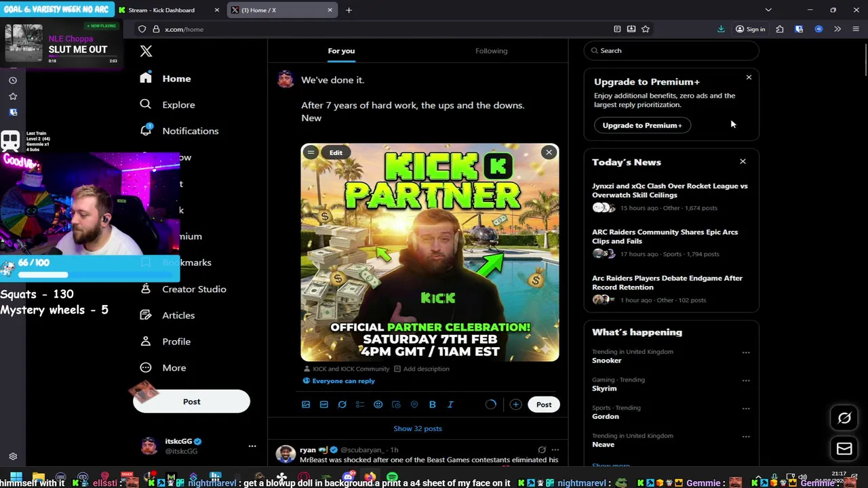Viewport: 868px width, 488px height.
Task: Open Skyrim trending topic
Action: (x=604, y=388)
